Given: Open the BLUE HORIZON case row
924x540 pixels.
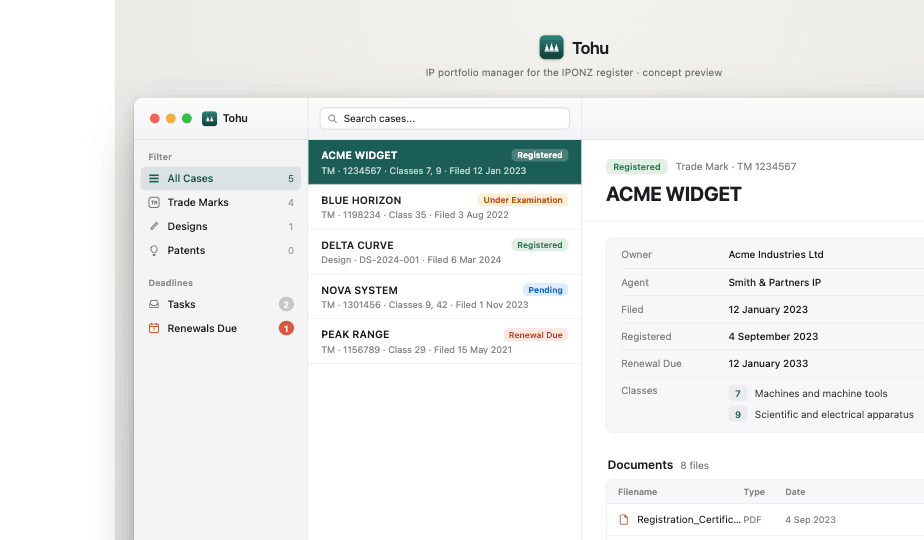Looking at the screenshot, I should [444, 207].
